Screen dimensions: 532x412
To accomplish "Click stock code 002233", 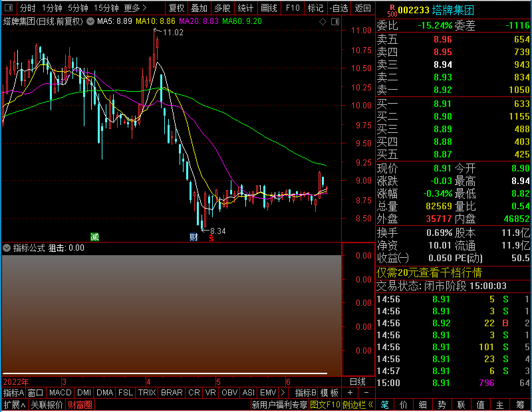I will [x=414, y=10].
